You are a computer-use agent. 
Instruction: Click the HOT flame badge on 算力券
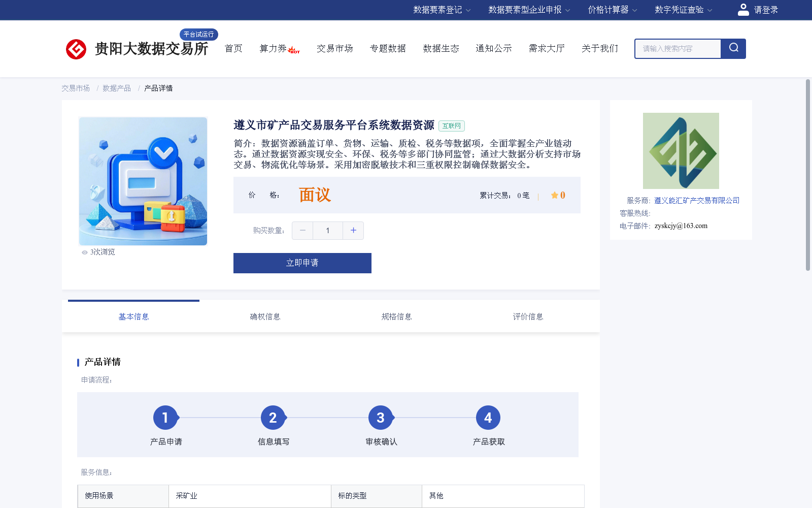[294, 50]
